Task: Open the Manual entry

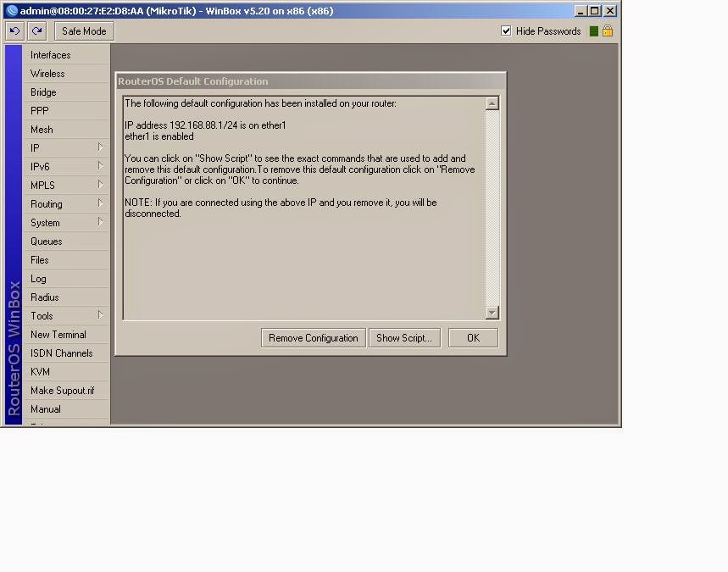Action: 66,409
